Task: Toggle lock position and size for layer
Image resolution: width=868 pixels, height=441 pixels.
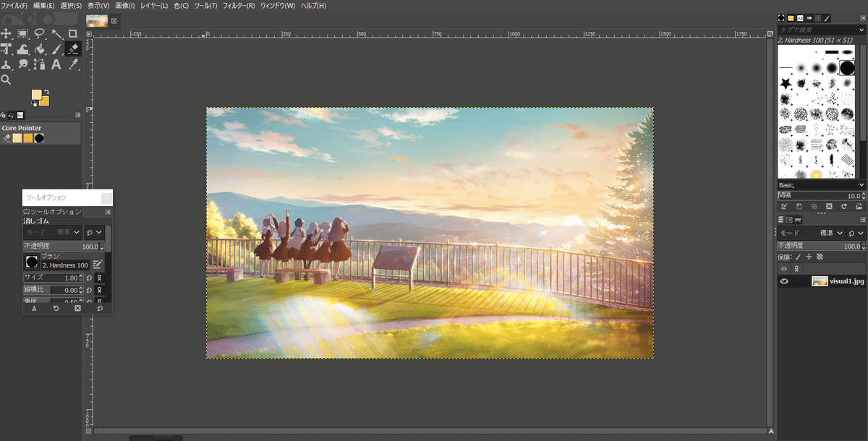Action: click(809, 257)
